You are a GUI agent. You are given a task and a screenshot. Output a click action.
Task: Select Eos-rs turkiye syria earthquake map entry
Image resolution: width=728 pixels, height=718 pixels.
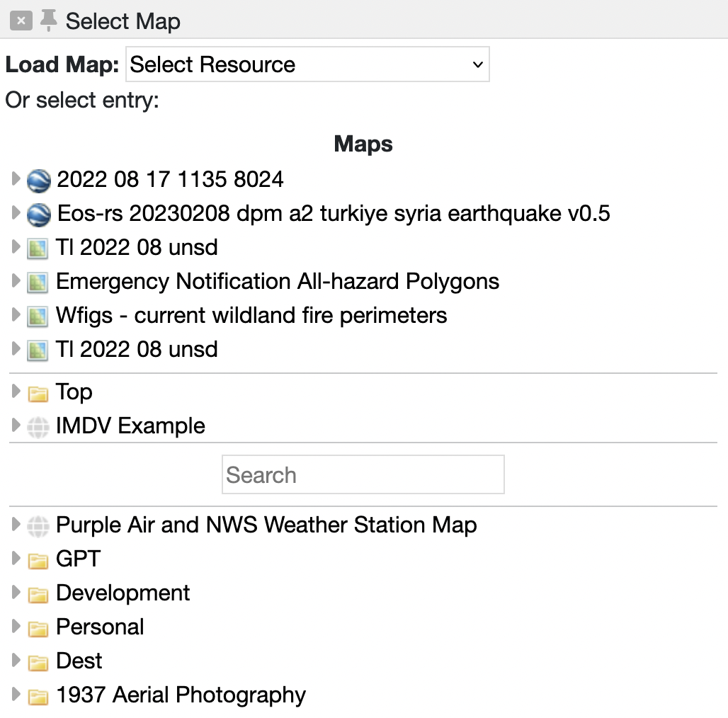333,213
